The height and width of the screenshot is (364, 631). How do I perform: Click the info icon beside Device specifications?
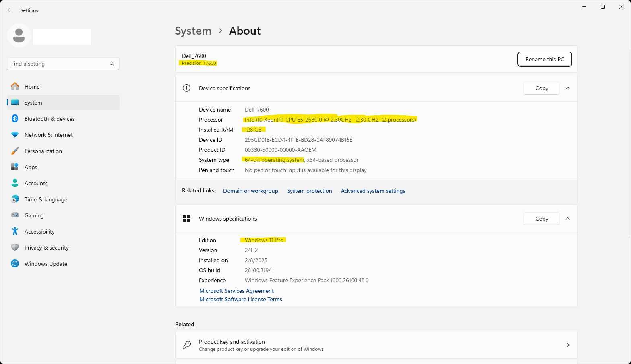[x=186, y=88]
